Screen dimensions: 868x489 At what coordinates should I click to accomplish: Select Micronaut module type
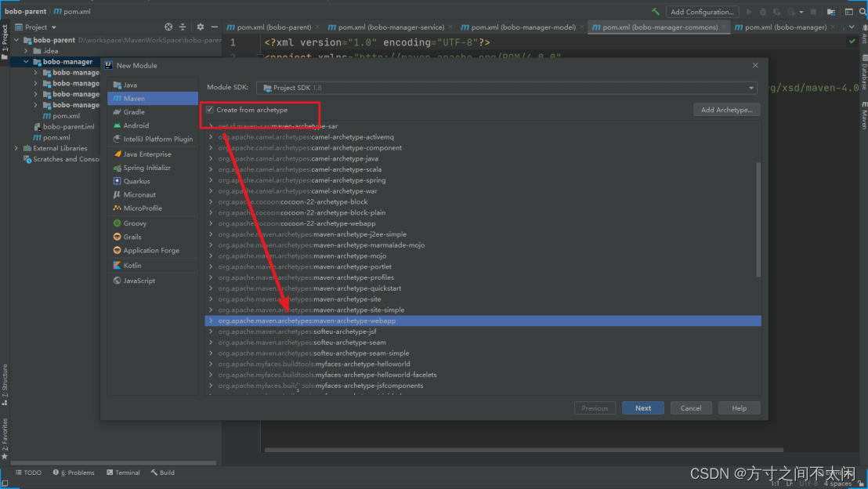point(153,195)
